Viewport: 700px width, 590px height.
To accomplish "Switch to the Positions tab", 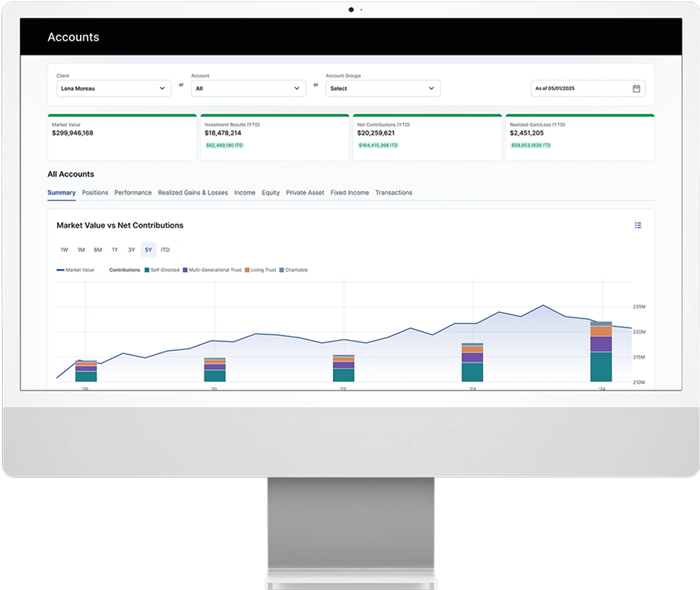I will click(95, 193).
